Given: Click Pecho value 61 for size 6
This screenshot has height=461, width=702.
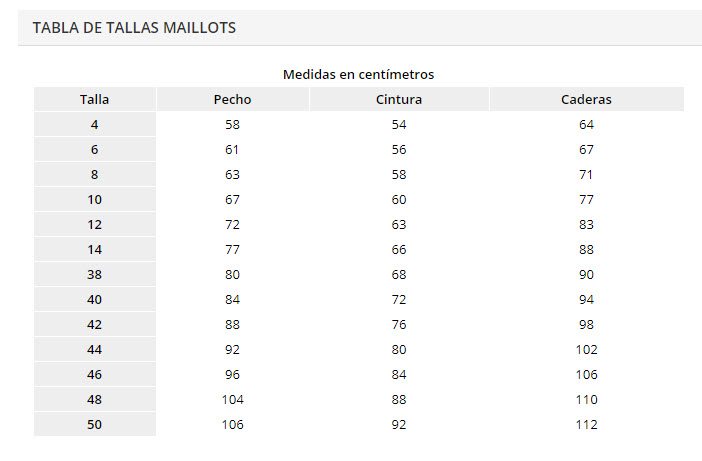Looking at the screenshot, I should [x=232, y=149].
